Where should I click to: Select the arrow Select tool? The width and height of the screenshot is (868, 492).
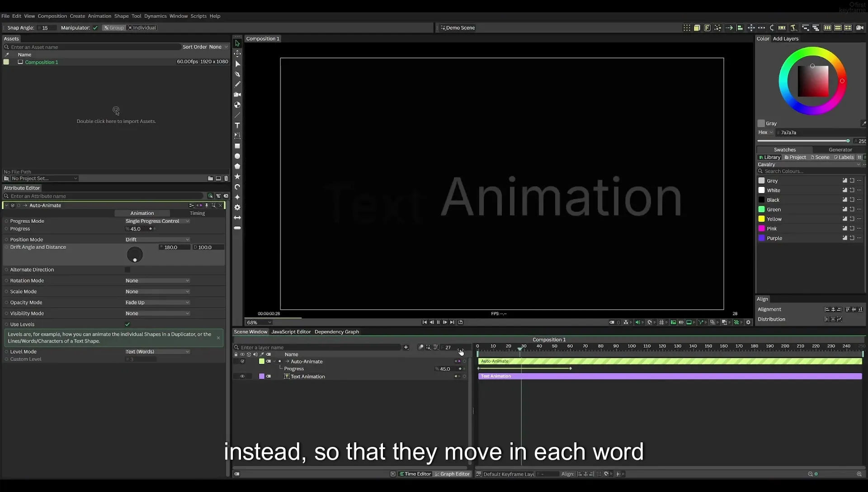(237, 43)
